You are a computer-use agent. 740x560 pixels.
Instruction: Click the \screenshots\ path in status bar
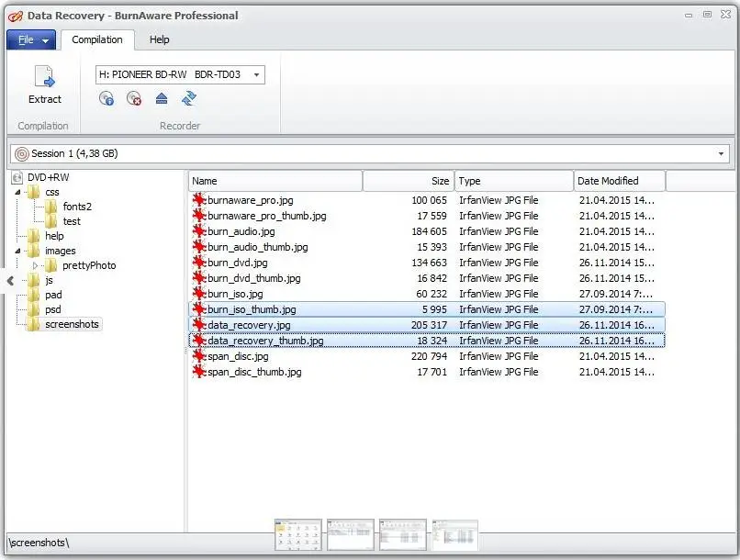click(x=39, y=543)
